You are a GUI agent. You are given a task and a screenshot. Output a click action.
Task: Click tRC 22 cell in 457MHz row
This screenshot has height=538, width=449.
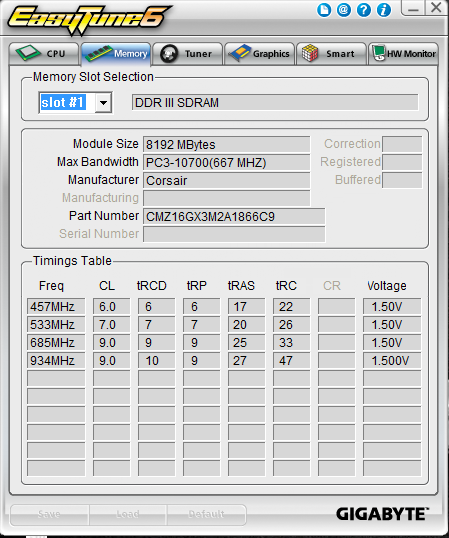[291, 306]
